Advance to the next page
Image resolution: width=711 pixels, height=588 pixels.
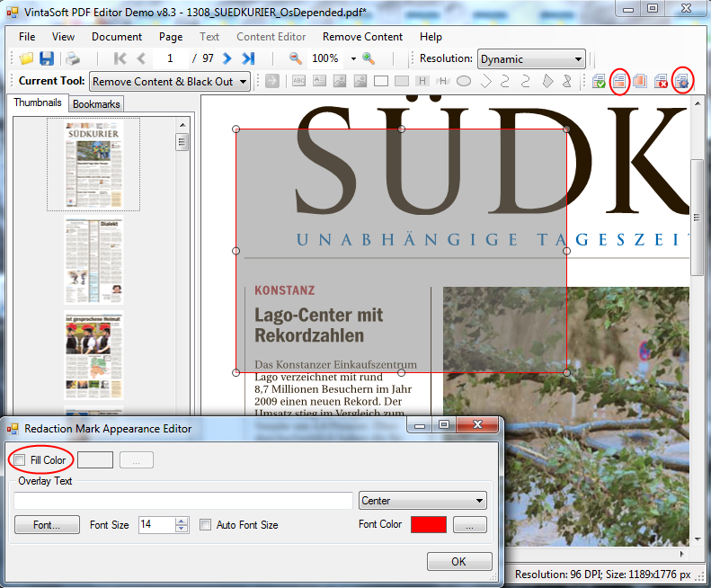pos(227,58)
